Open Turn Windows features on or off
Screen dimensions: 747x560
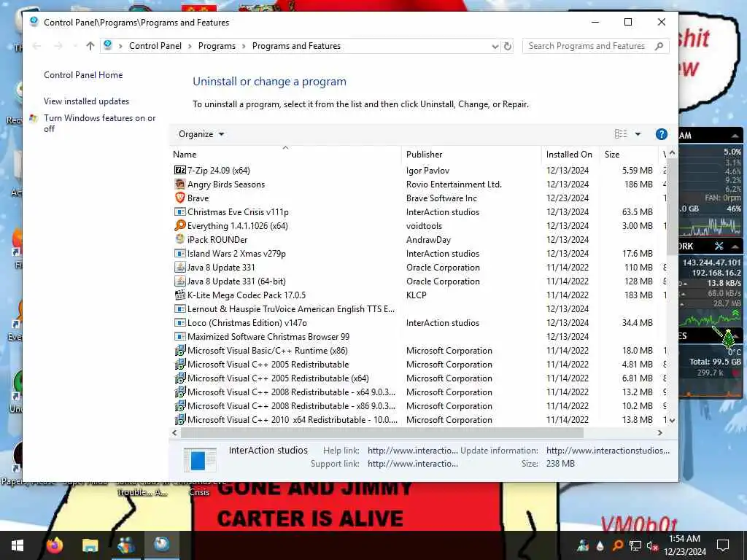click(x=99, y=122)
